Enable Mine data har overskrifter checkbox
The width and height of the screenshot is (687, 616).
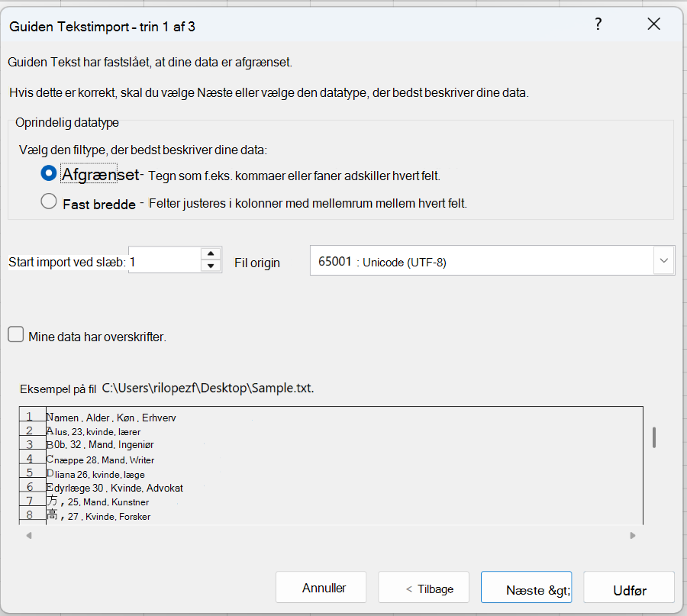coord(16,334)
